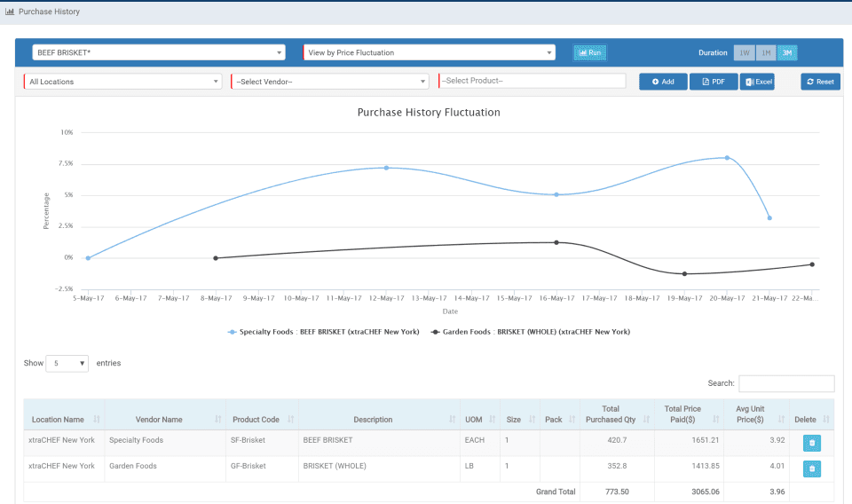
Task: Click the table Search field
Action: 786,383
